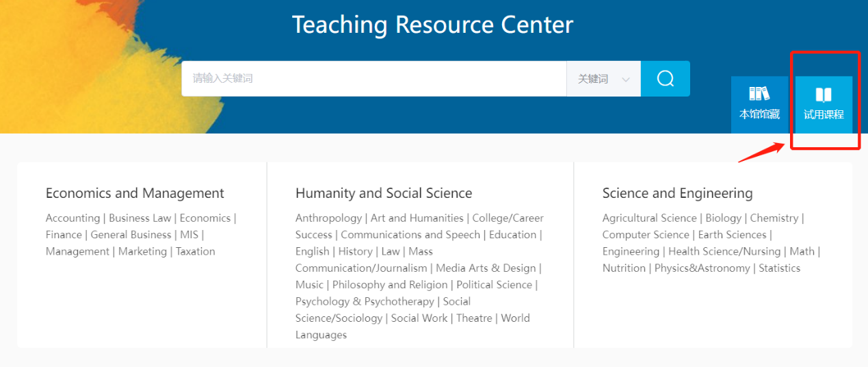
Task: Expand the 关键词 search type dropdown
Action: pos(603,79)
